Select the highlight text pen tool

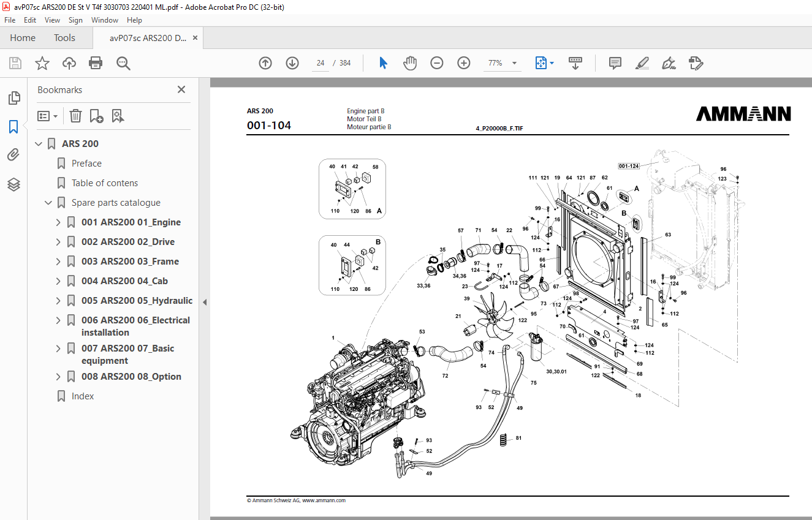coord(642,63)
